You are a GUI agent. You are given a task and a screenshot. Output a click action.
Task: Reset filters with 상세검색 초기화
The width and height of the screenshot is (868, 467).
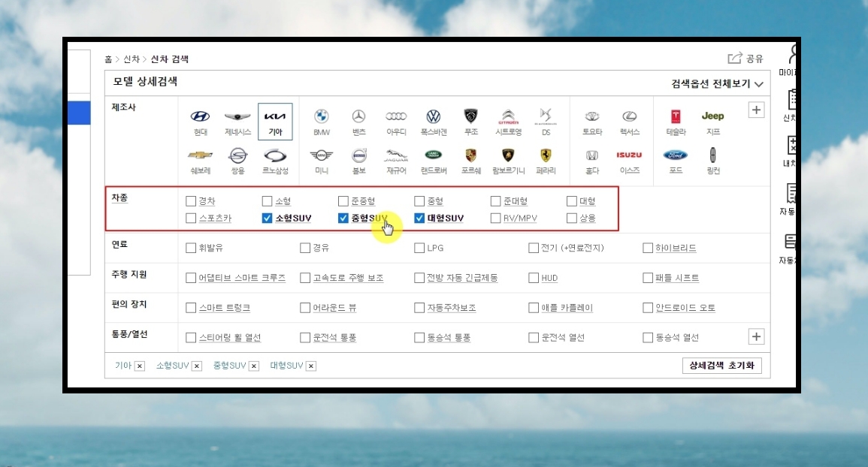[x=722, y=365]
